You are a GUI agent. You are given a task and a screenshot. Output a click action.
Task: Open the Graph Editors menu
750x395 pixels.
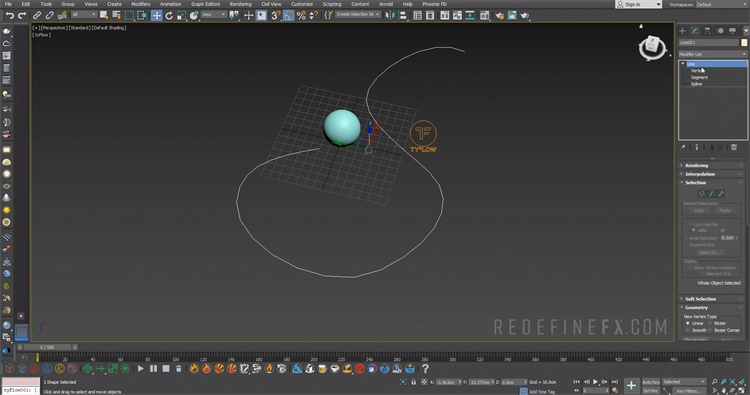point(205,4)
